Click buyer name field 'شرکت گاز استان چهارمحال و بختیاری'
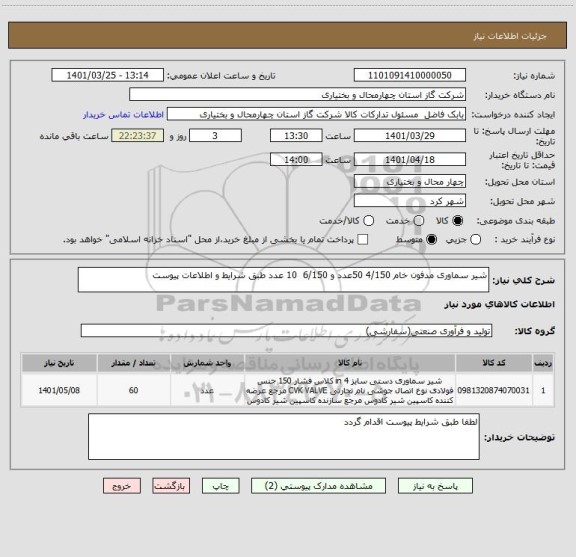Screen dimensions: 576x557 pyautogui.click(x=298, y=95)
